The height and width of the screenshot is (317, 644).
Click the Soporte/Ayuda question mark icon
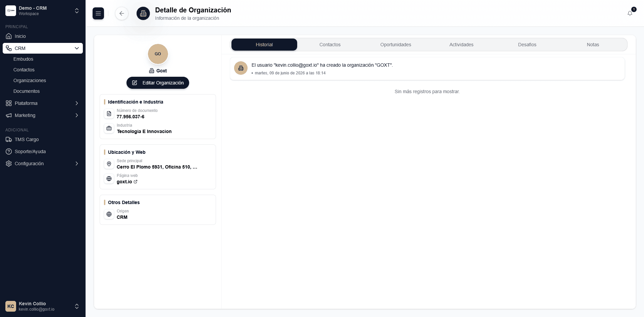coord(9,151)
